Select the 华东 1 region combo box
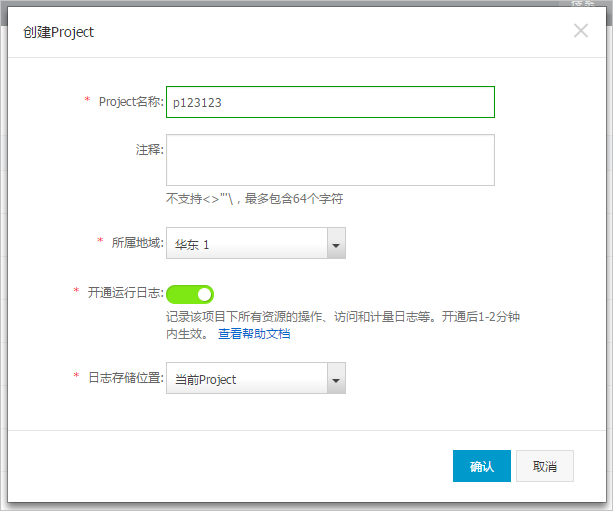This screenshot has height=511, width=613. (x=256, y=243)
